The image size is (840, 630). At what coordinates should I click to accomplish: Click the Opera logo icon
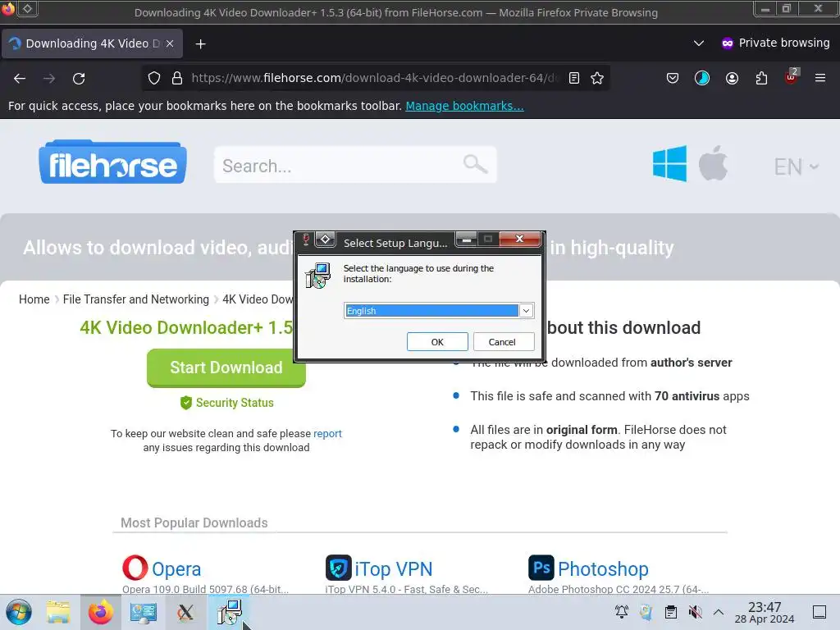click(x=135, y=568)
